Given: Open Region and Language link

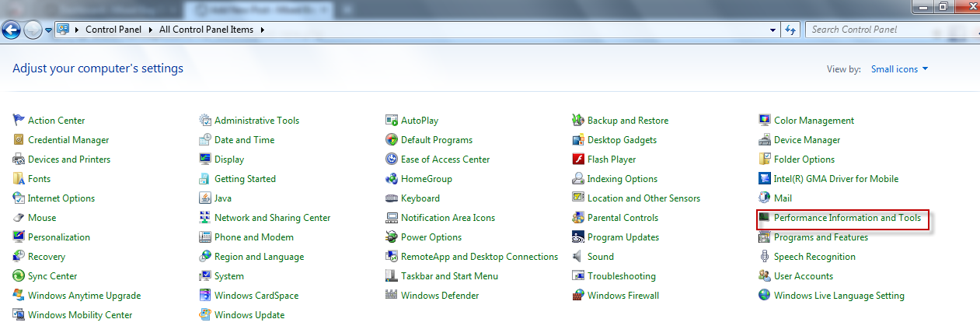Looking at the screenshot, I should [259, 257].
